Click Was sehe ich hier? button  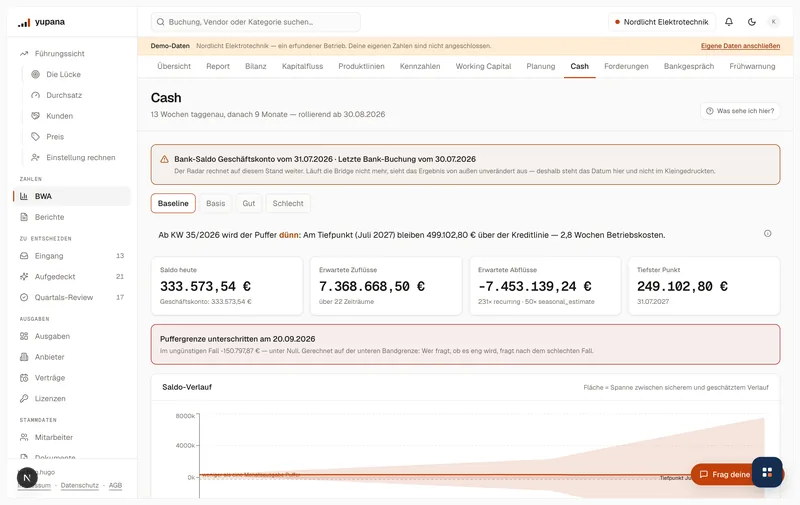pyautogui.click(x=740, y=111)
